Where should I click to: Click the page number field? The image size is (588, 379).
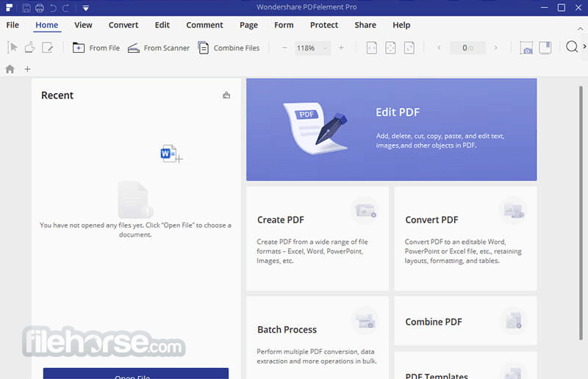[x=467, y=48]
